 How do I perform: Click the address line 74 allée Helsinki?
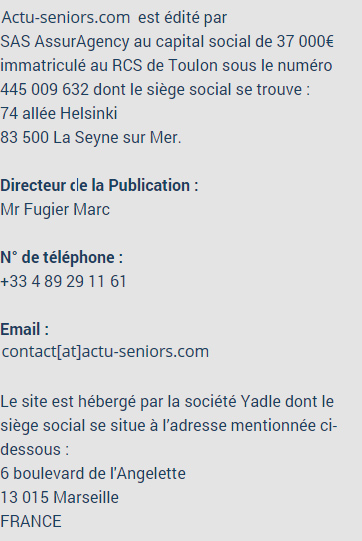click(59, 113)
